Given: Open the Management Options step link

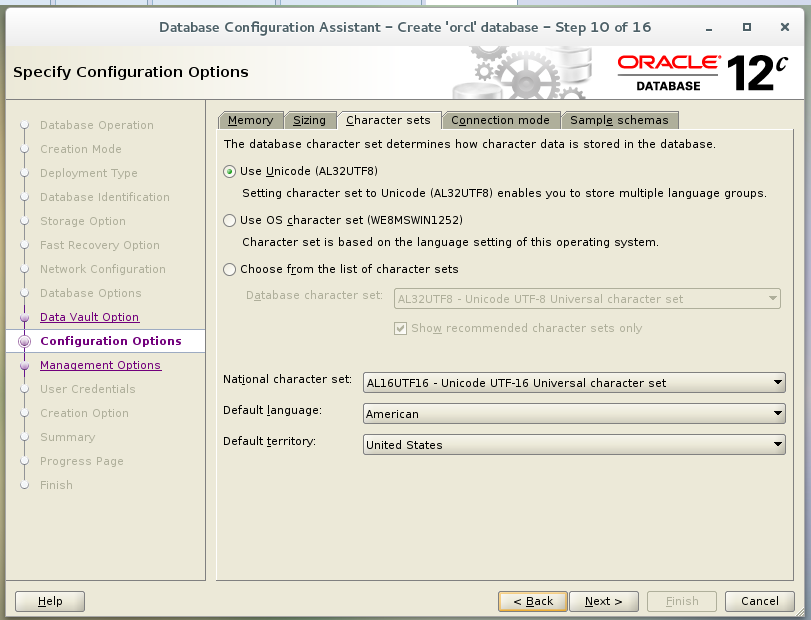Looking at the screenshot, I should (100, 365).
